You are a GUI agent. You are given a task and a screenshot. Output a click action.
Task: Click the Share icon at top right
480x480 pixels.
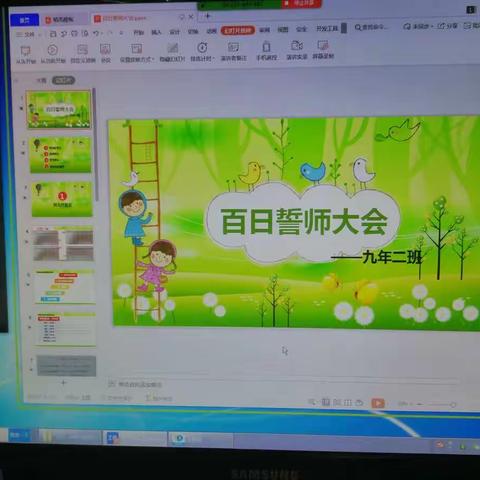(441, 26)
